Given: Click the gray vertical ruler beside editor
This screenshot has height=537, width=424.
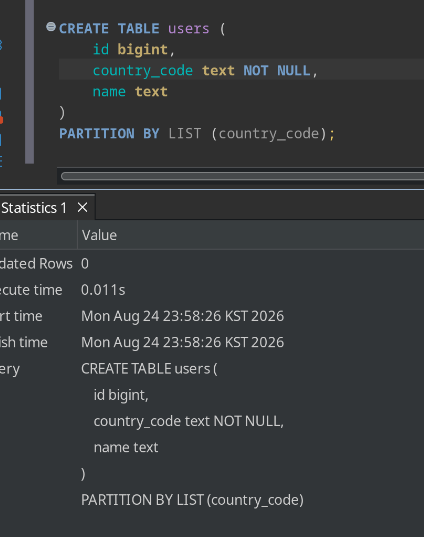Looking at the screenshot, I should [29, 82].
